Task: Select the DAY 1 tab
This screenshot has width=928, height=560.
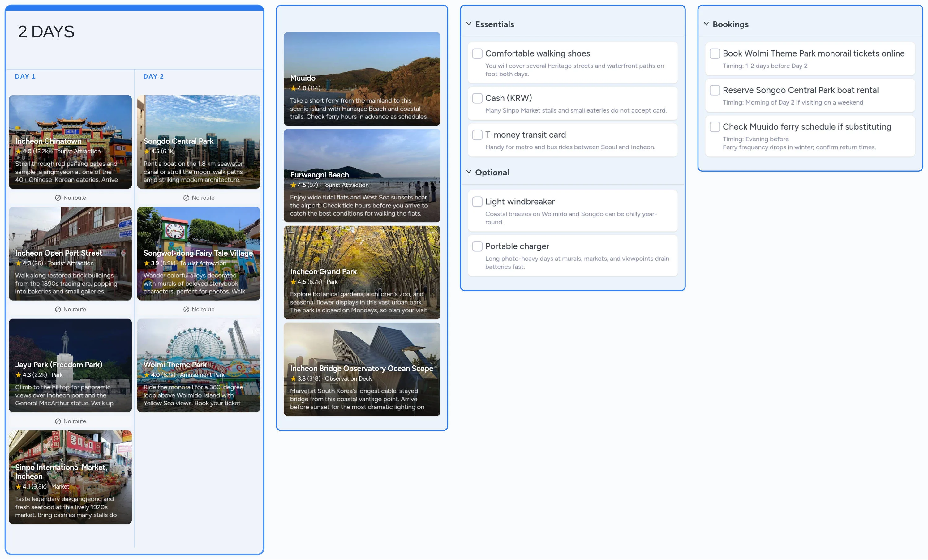Action: pyautogui.click(x=25, y=76)
